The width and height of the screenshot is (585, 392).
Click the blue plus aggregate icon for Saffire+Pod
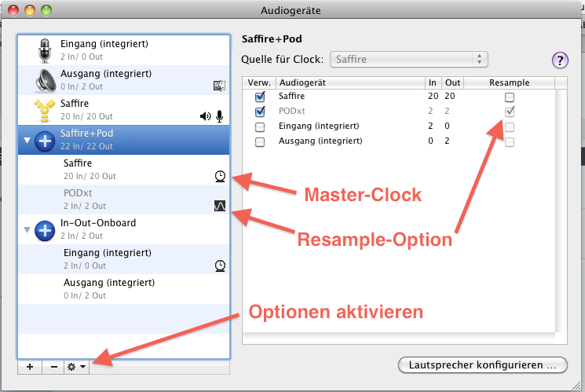click(x=45, y=139)
